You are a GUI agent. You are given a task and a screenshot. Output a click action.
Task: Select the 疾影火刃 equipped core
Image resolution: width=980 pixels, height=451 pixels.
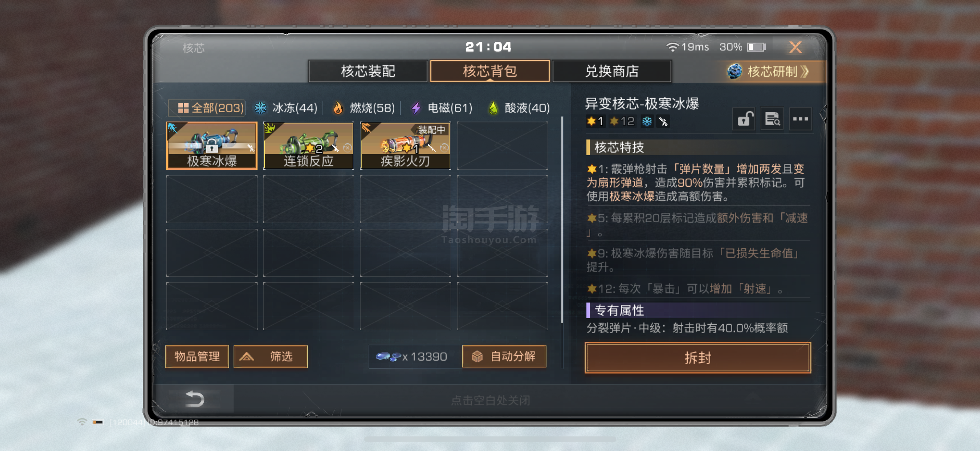click(x=406, y=145)
